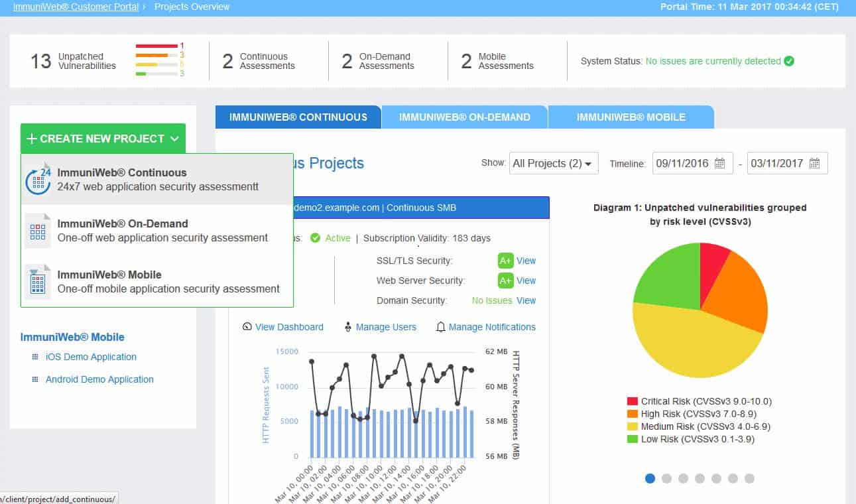Click the ImmuniWeb Mobile document icon
Image resolution: width=856 pixels, height=504 pixels.
(38, 282)
